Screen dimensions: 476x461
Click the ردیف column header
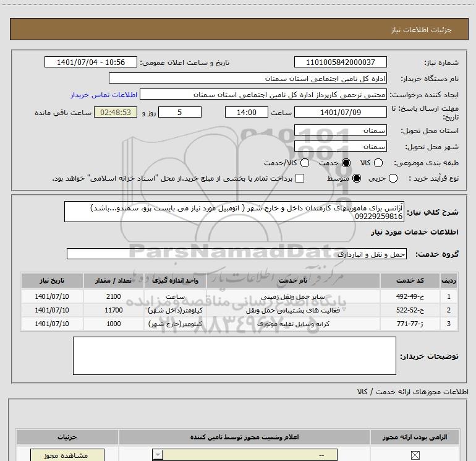449,280
